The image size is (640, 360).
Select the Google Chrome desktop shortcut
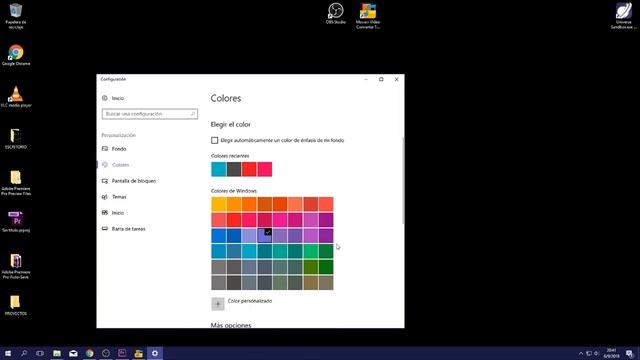point(16,55)
